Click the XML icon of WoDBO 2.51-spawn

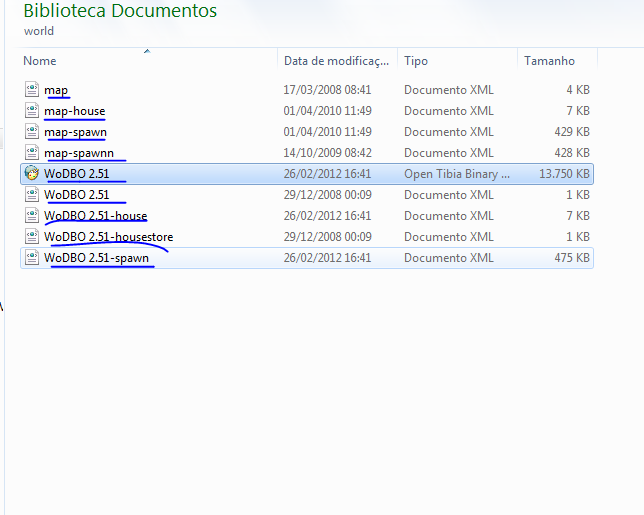[32, 258]
